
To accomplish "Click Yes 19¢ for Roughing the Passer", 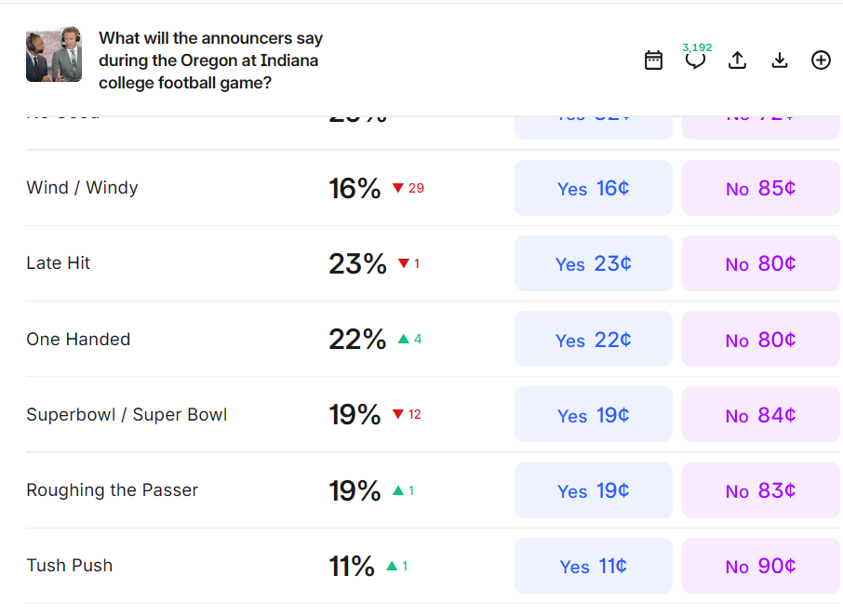I will click(593, 490).
